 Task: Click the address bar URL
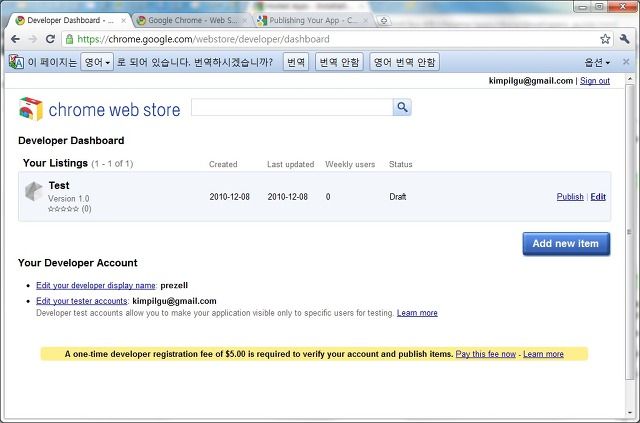(203, 39)
